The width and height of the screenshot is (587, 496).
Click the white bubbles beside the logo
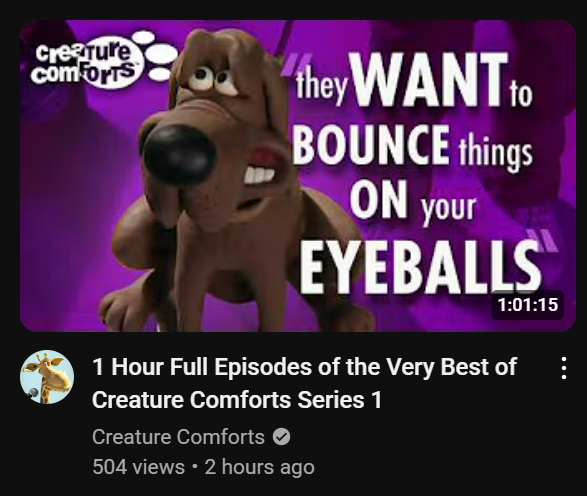point(156,55)
